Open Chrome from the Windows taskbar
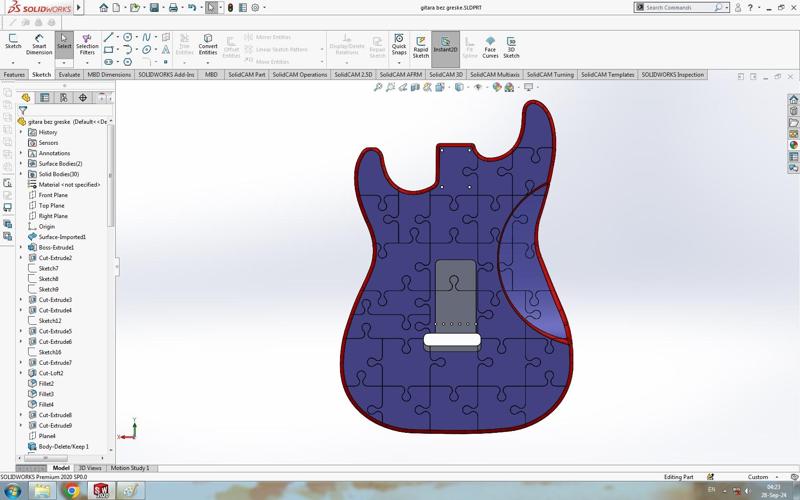 pos(73,491)
